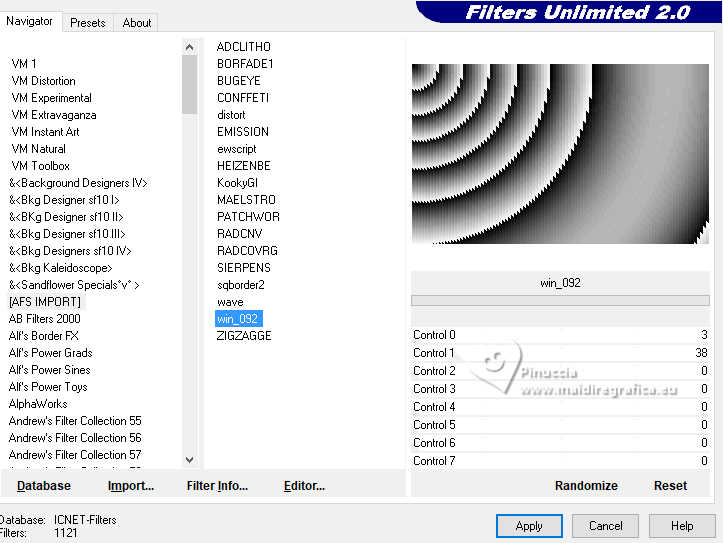723x543 pixels.
Task: Adjust the Control 2 slider
Action: pos(560,371)
